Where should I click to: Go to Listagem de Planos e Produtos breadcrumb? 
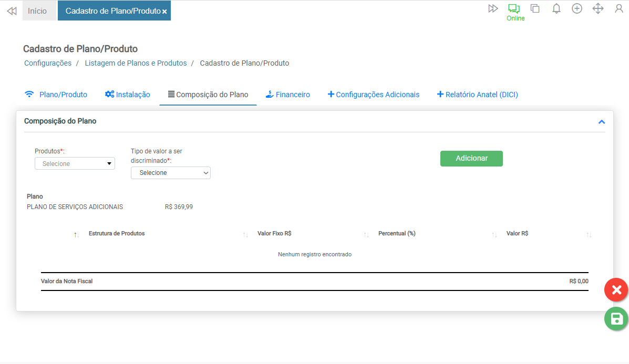tap(136, 63)
